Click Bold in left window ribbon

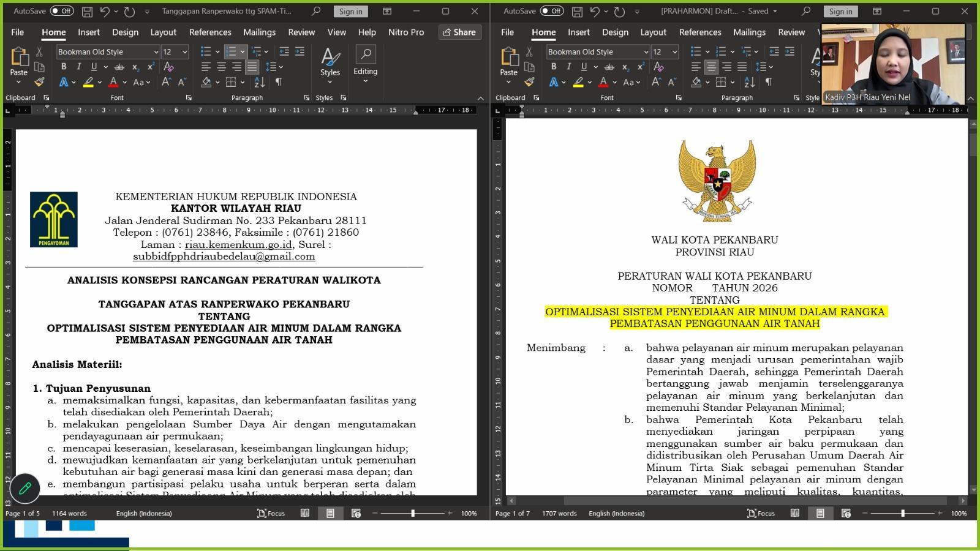64,67
